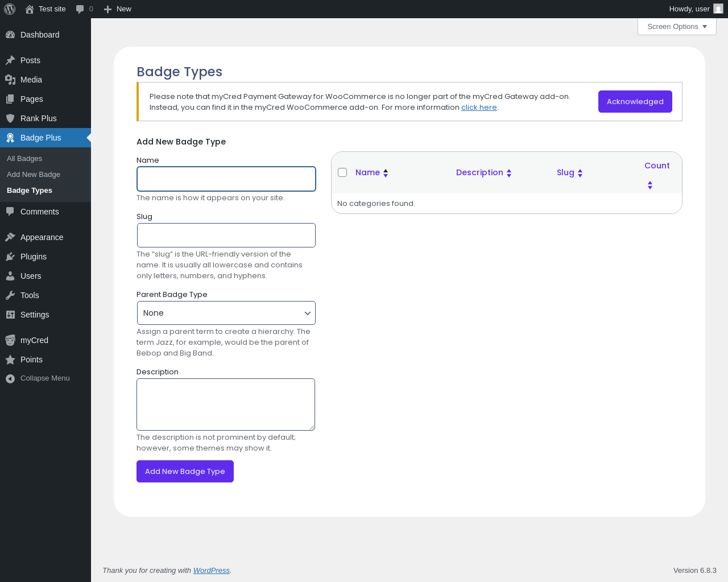
Task: Click the myCred sidebar icon
Action: (10, 340)
